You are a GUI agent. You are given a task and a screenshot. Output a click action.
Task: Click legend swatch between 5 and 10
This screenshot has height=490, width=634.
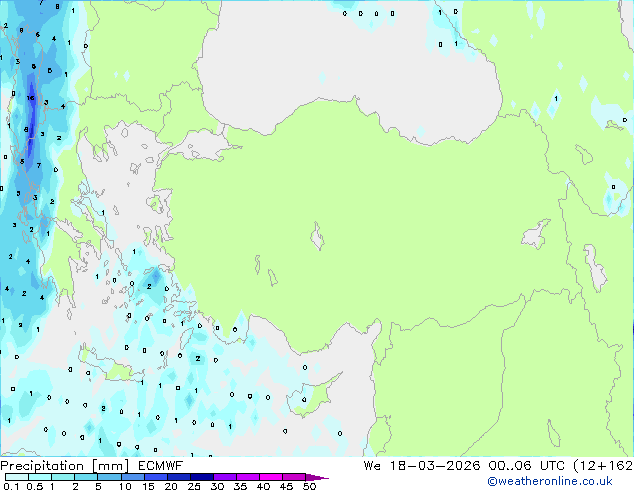(109, 477)
